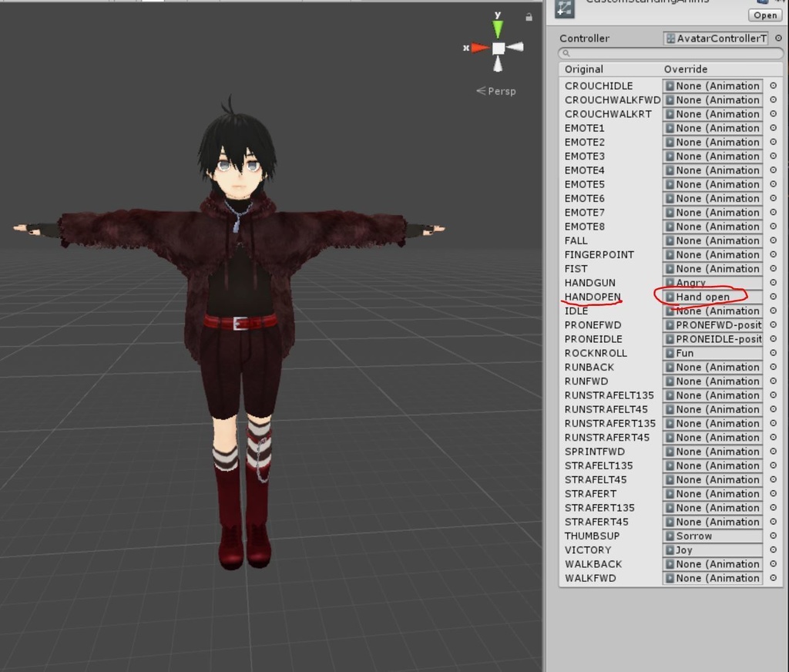Click None override field for FINGERPOINT

click(713, 255)
